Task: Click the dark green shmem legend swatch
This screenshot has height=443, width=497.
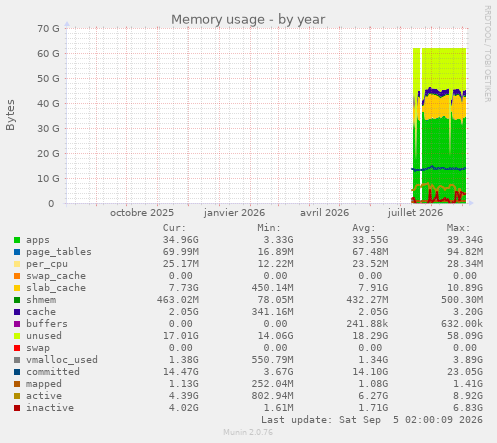Action: point(17,300)
